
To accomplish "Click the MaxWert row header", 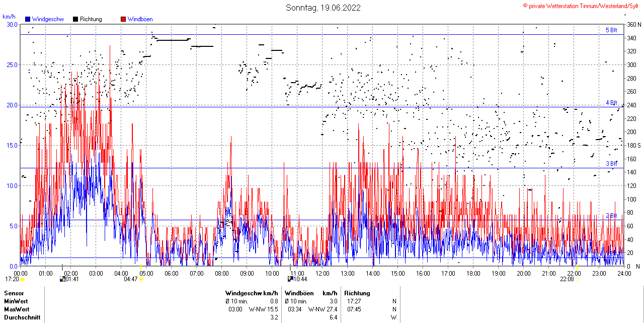I will (x=17, y=309).
